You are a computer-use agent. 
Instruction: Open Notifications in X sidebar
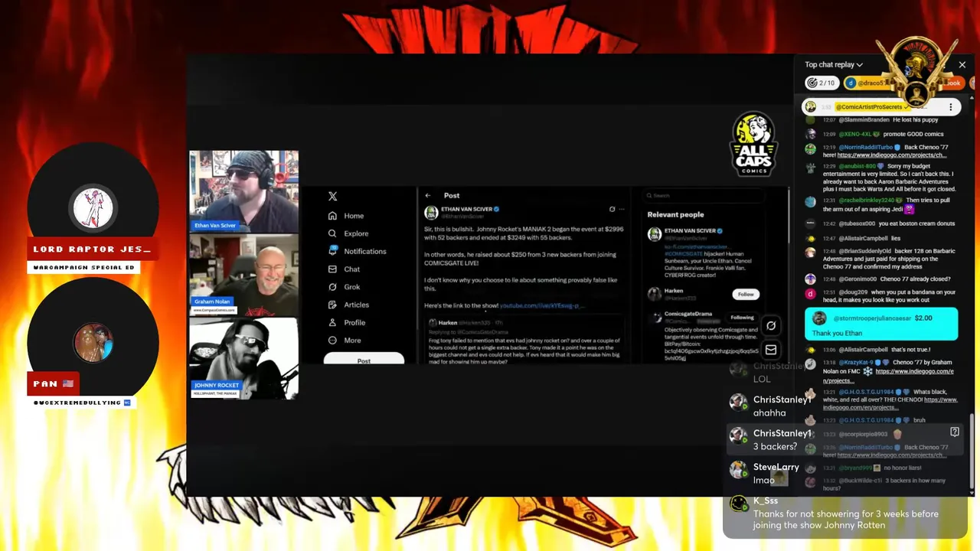tap(357, 251)
